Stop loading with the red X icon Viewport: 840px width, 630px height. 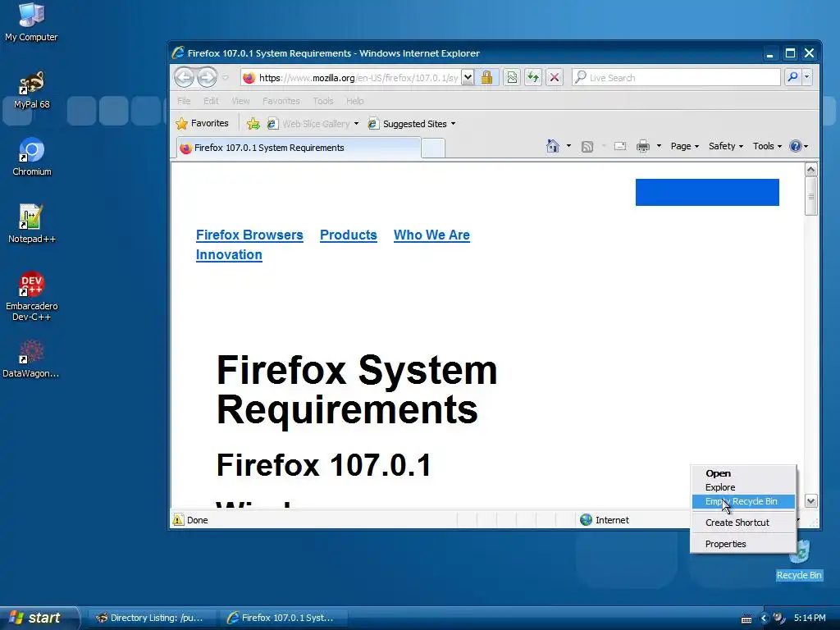click(555, 78)
